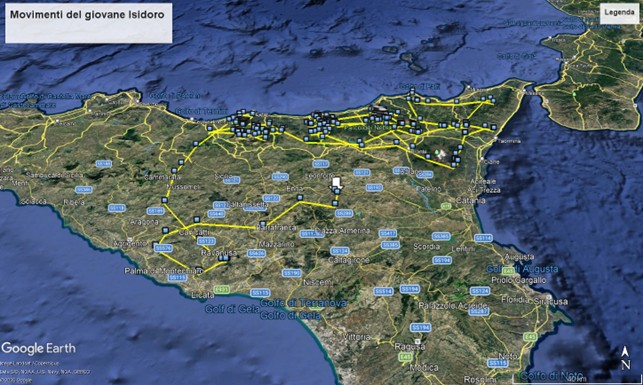643x385 pixels.
Task: Click the 'Ragusa' city label
Action: click(x=410, y=347)
